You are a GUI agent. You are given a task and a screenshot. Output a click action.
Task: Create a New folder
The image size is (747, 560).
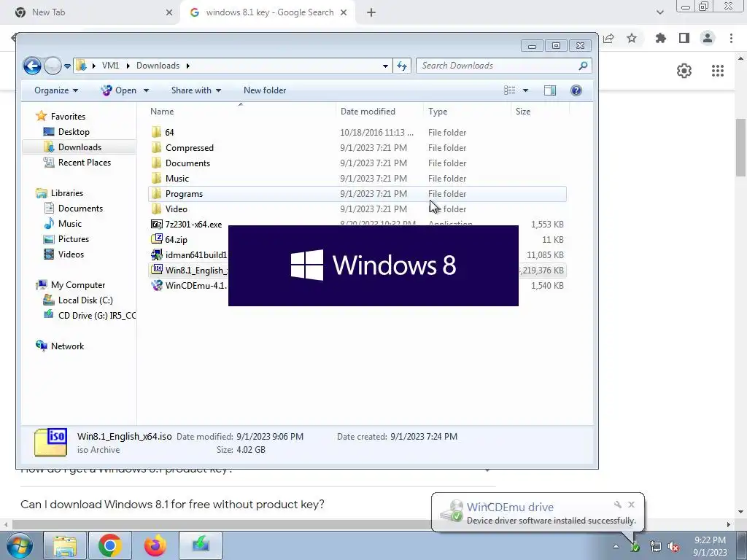265,90
